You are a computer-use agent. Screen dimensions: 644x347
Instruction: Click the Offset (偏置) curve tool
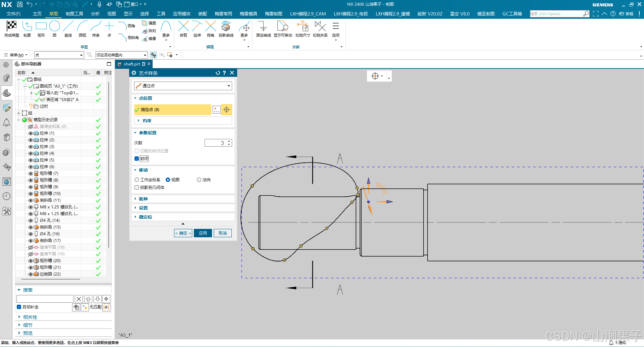149,23
